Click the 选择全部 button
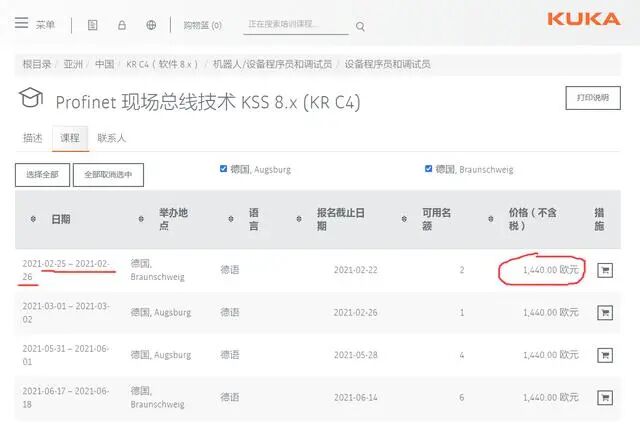 (42, 175)
